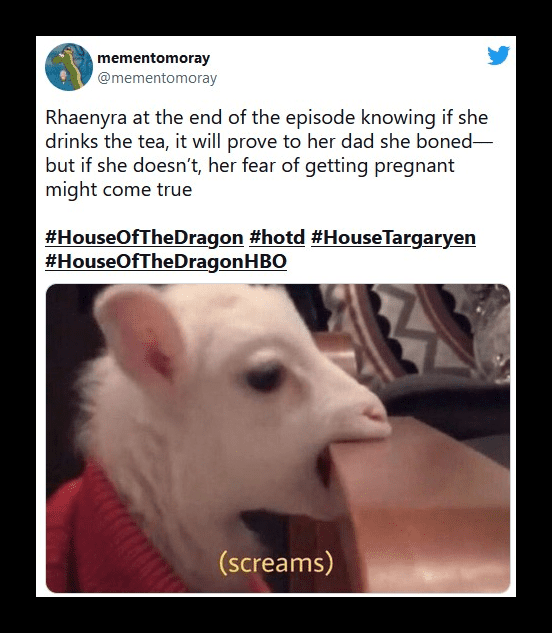The height and width of the screenshot is (633, 552).
Task: Open the #HouseOfTheDragonHBO hashtag
Action: click(x=166, y=261)
